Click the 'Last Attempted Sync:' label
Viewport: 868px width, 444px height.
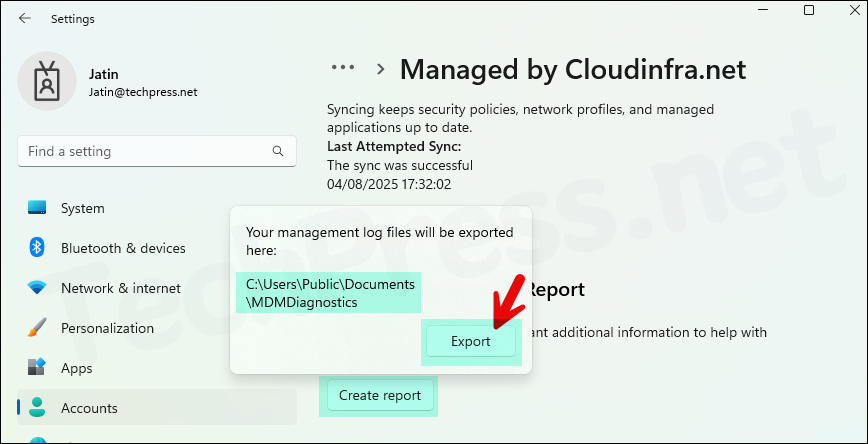394,147
